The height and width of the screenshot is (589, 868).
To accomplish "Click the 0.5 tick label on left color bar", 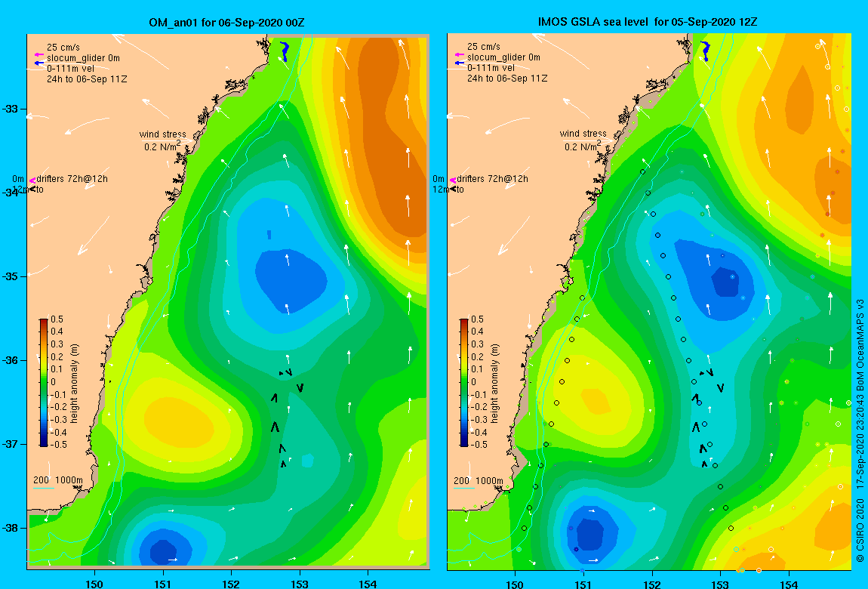I will point(57,319).
